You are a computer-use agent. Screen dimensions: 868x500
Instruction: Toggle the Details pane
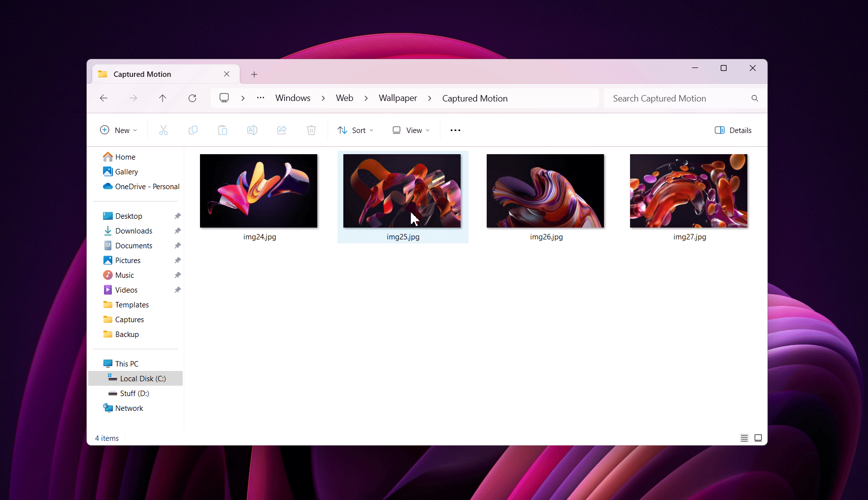tap(733, 130)
